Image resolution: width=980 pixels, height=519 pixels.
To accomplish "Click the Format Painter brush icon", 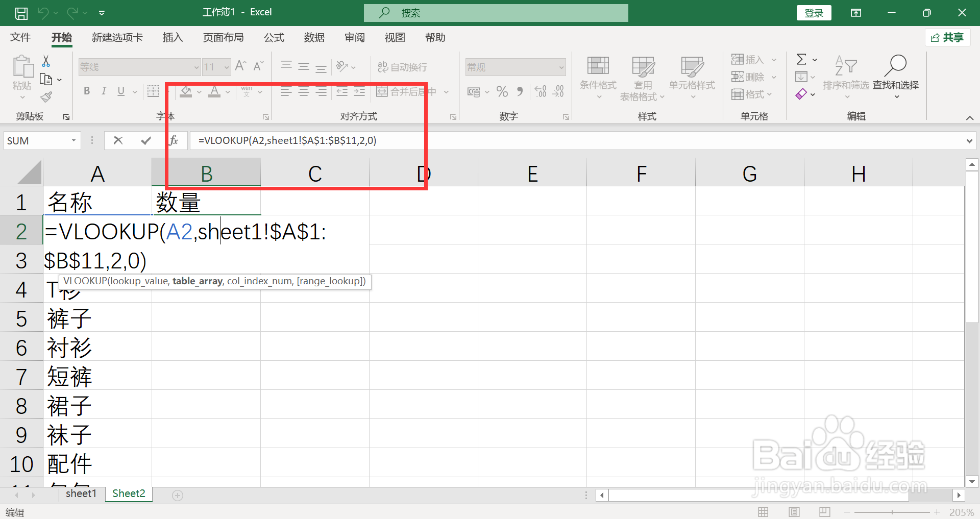I will 46,96.
